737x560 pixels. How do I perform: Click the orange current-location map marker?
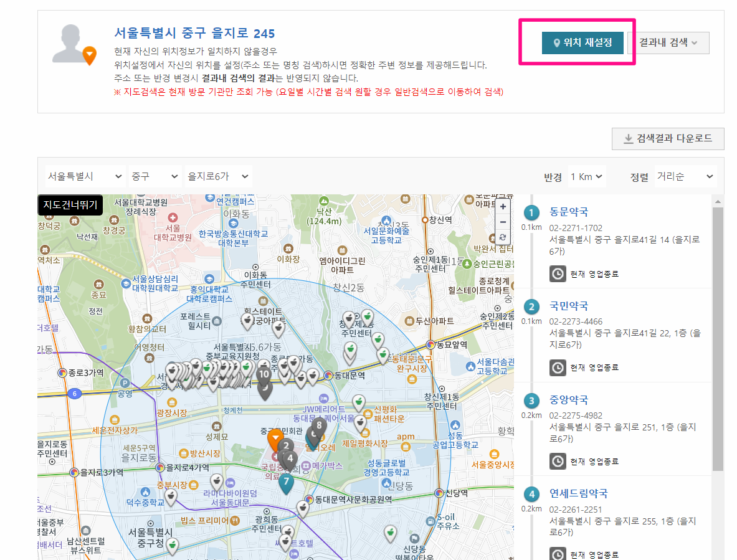275,440
